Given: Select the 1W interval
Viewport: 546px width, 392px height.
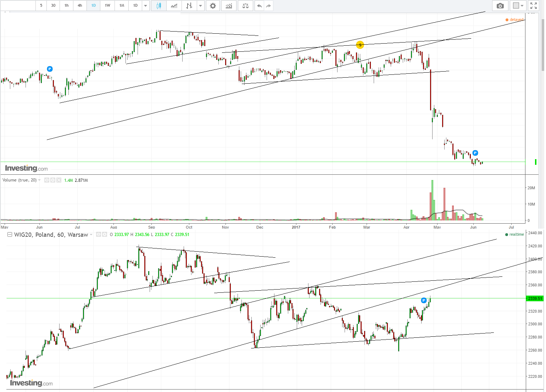Looking at the screenshot, I should [x=107, y=6].
